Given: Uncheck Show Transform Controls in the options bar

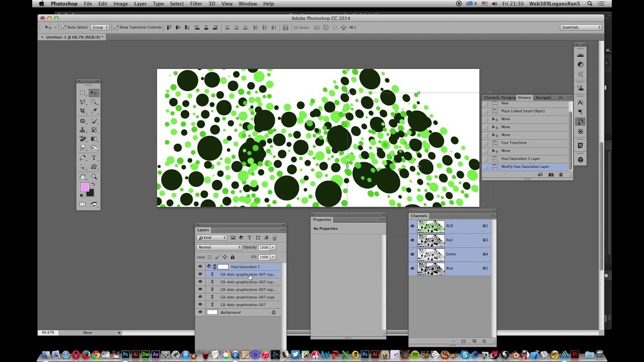Looking at the screenshot, I should [116, 27].
